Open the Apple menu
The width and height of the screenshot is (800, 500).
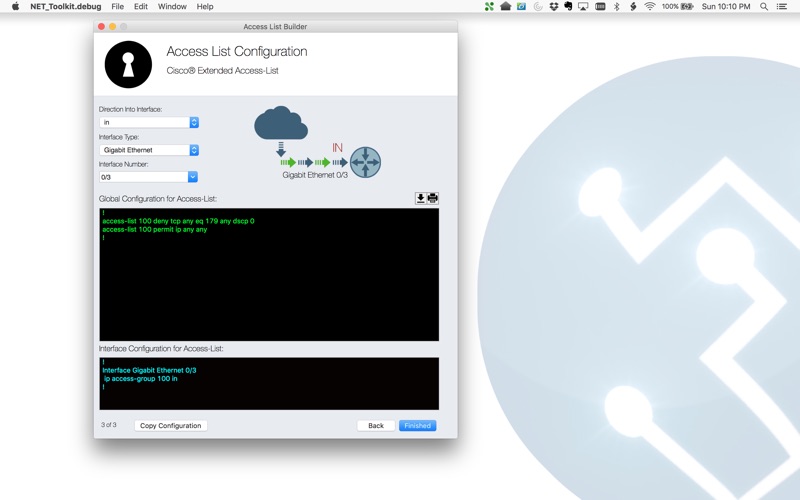[15, 7]
